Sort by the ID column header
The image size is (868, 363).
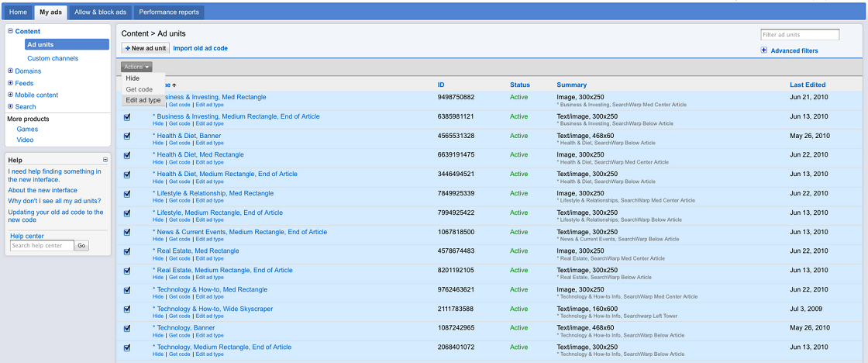pos(441,85)
